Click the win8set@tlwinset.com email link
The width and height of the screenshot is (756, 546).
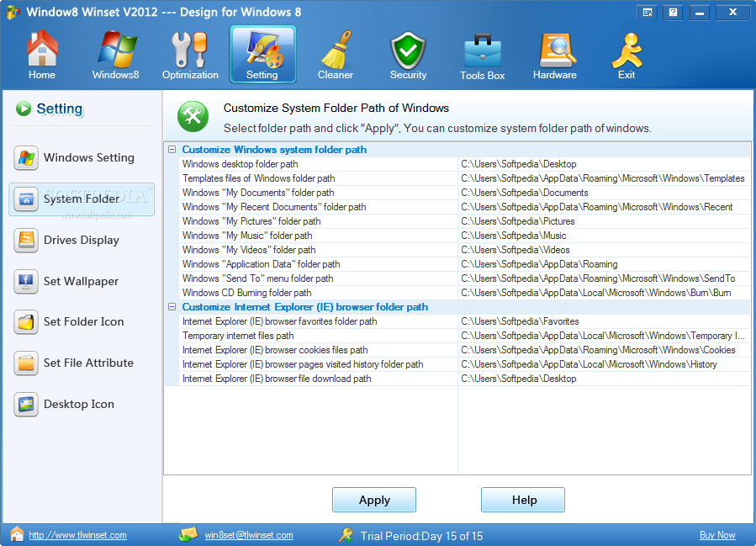tap(249, 535)
